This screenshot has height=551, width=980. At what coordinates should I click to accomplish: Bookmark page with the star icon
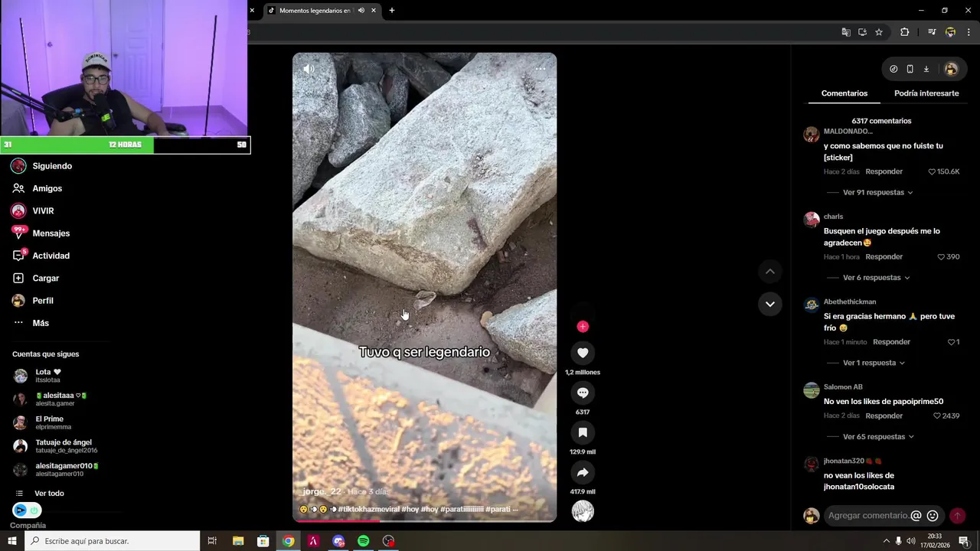879,32
